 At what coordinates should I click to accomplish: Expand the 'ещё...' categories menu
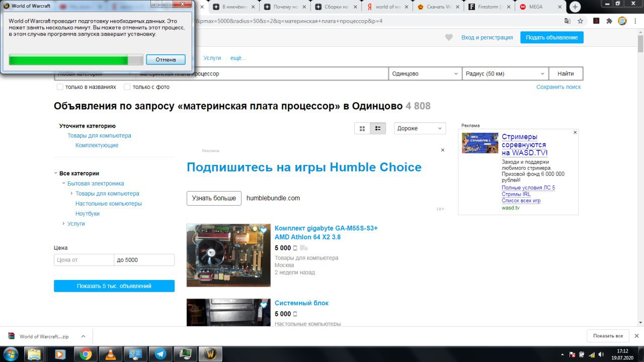(238, 58)
